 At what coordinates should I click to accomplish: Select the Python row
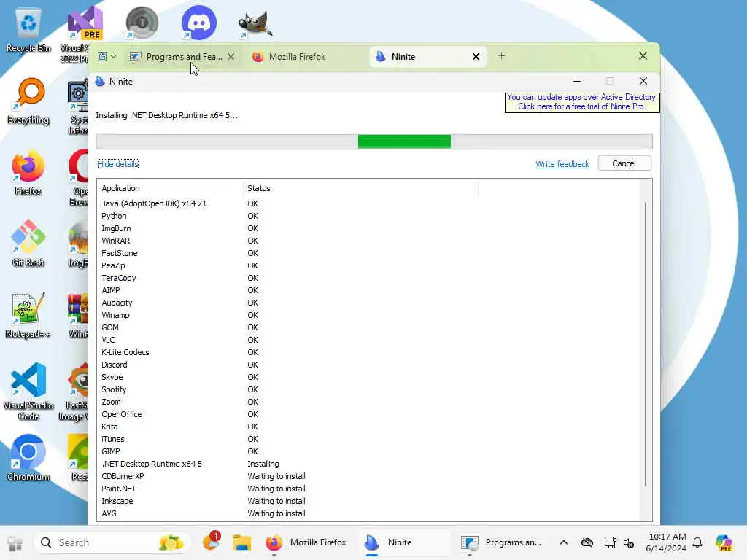368,216
